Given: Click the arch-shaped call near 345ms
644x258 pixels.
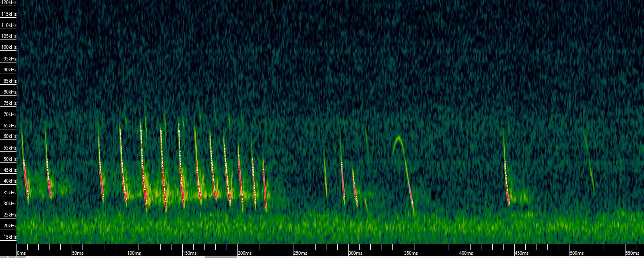Looking at the screenshot, I should [x=399, y=140].
